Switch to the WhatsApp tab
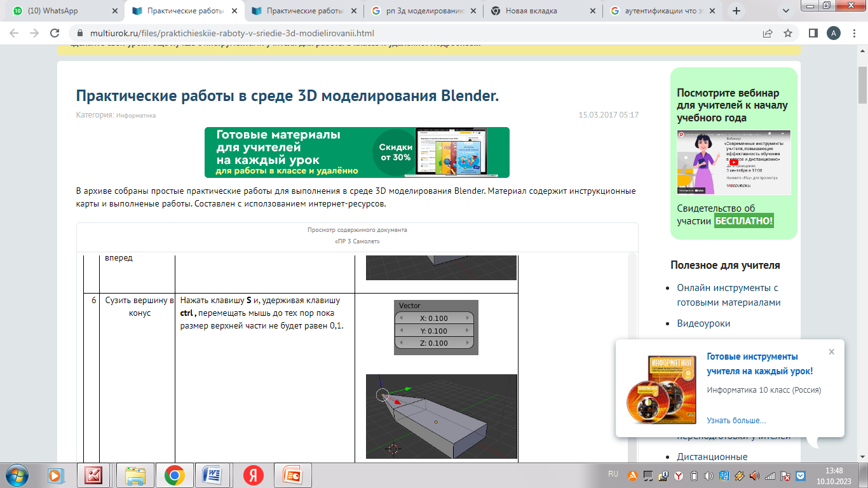 [64, 11]
